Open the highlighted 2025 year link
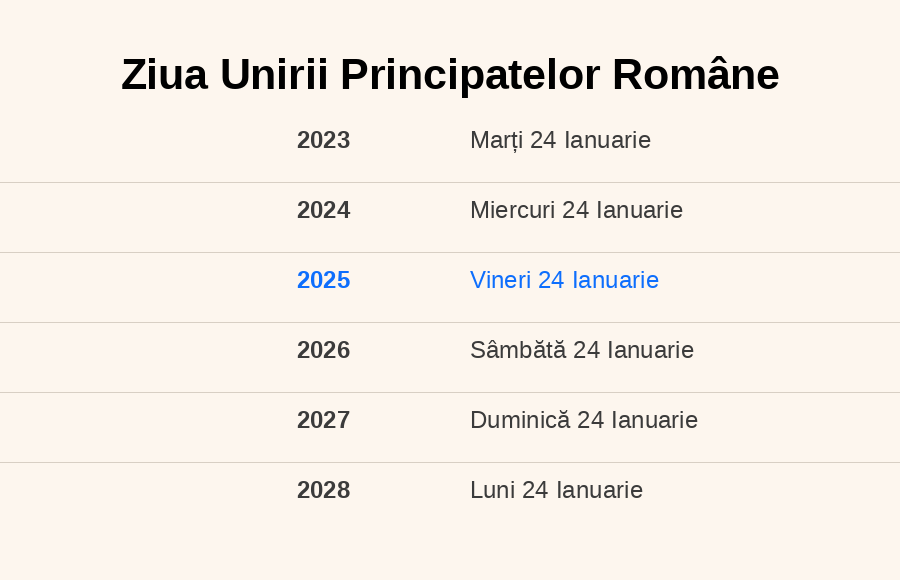The height and width of the screenshot is (580, 900). pyautogui.click(x=323, y=280)
